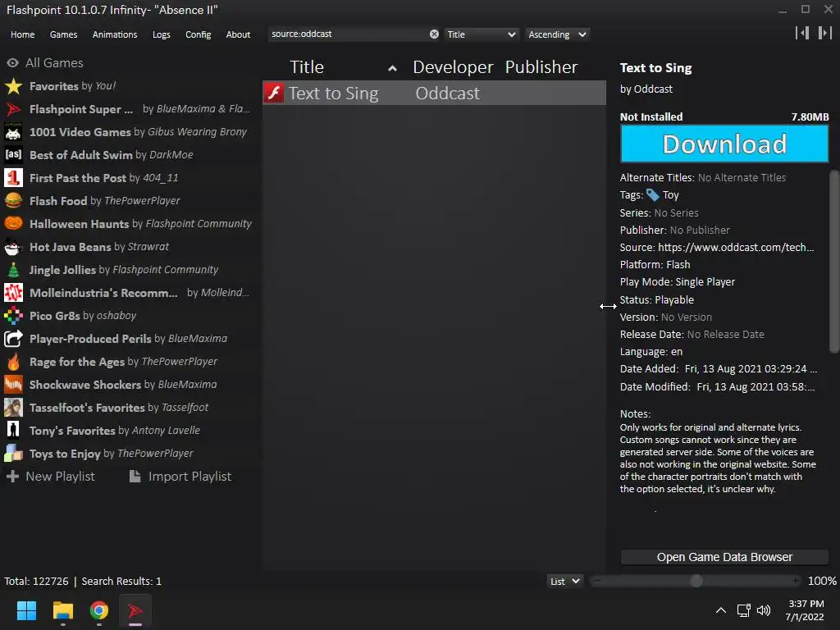Open Tony's Favorites icon

[13, 431]
